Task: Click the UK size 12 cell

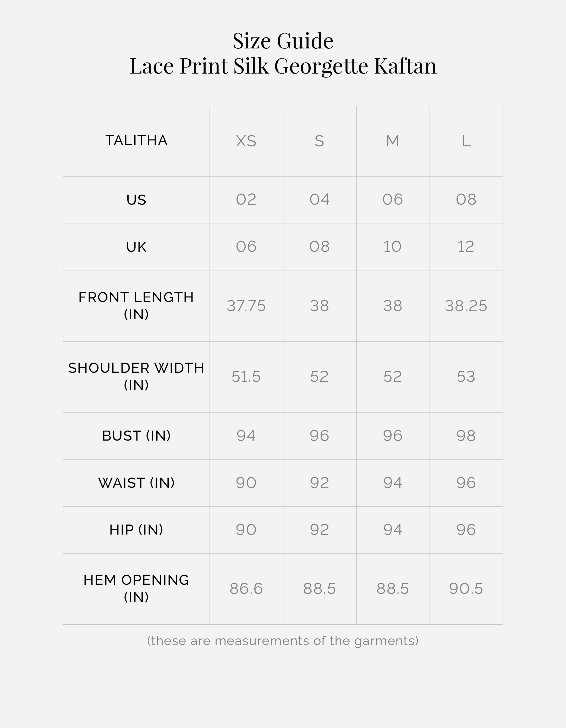Action: (x=466, y=247)
